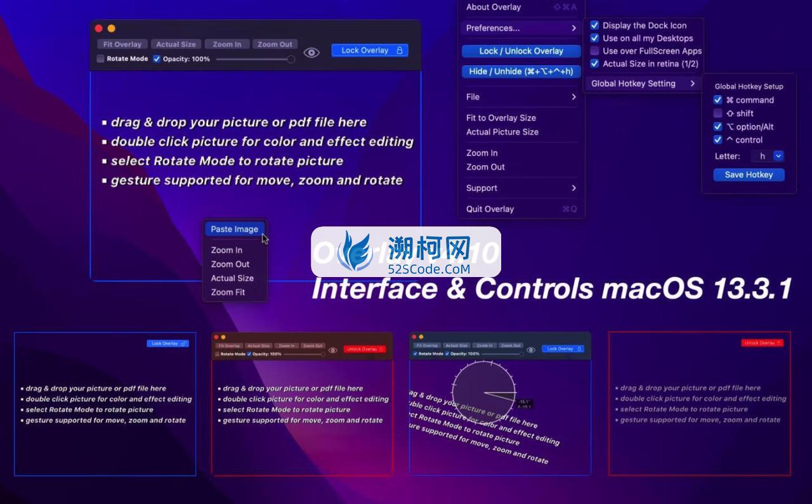812x504 pixels.
Task: Toggle Display the Dock Icon checkbox
Action: tap(594, 25)
